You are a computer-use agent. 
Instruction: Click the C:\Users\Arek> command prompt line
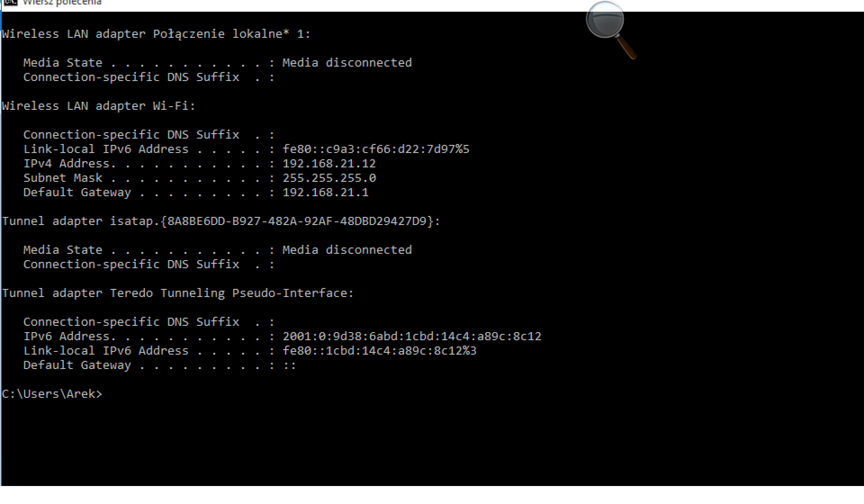tap(52, 394)
